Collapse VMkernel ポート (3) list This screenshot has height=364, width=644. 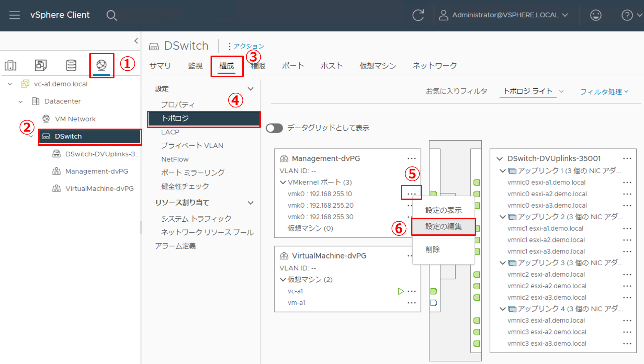283,183
